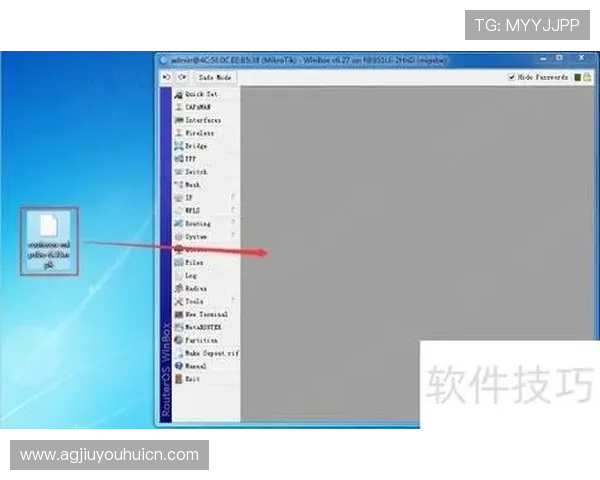Open New Terminal from the sidebar

206,314
